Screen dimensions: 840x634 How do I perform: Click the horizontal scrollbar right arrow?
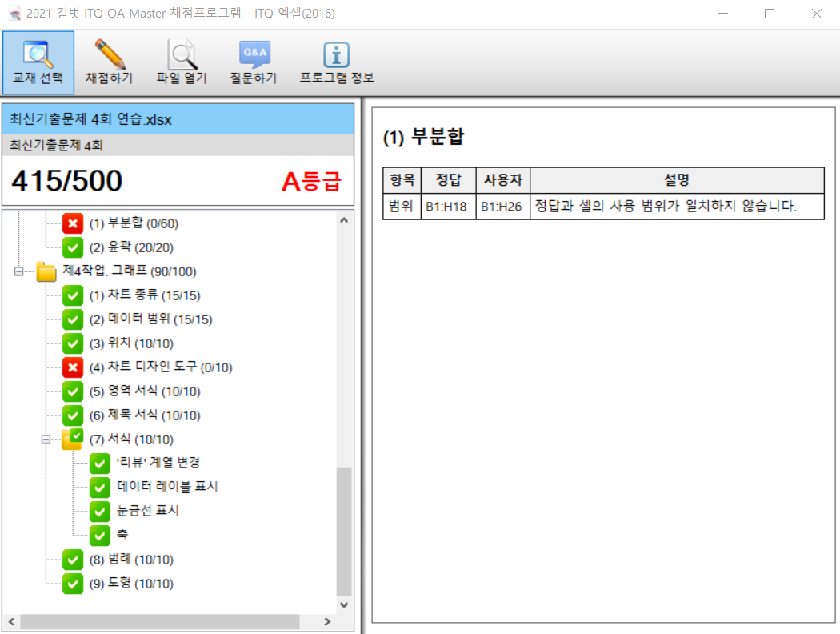[x=326, y=622]
